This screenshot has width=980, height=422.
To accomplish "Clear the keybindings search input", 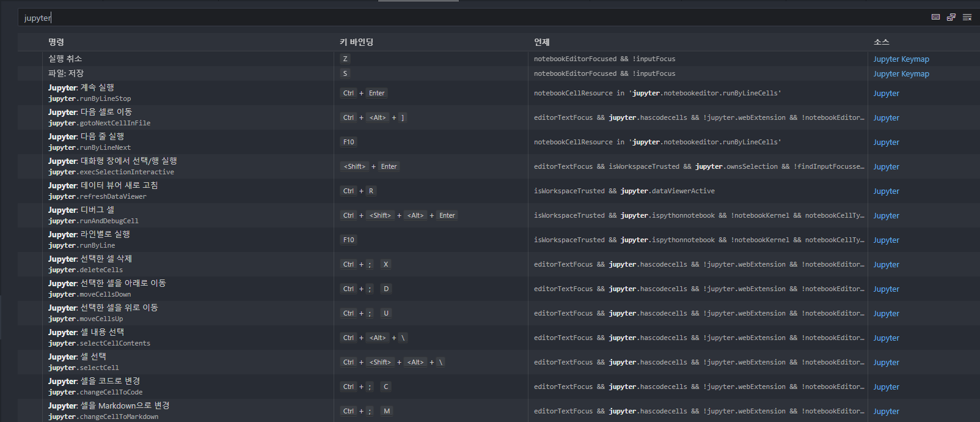I will click(967, 17).
